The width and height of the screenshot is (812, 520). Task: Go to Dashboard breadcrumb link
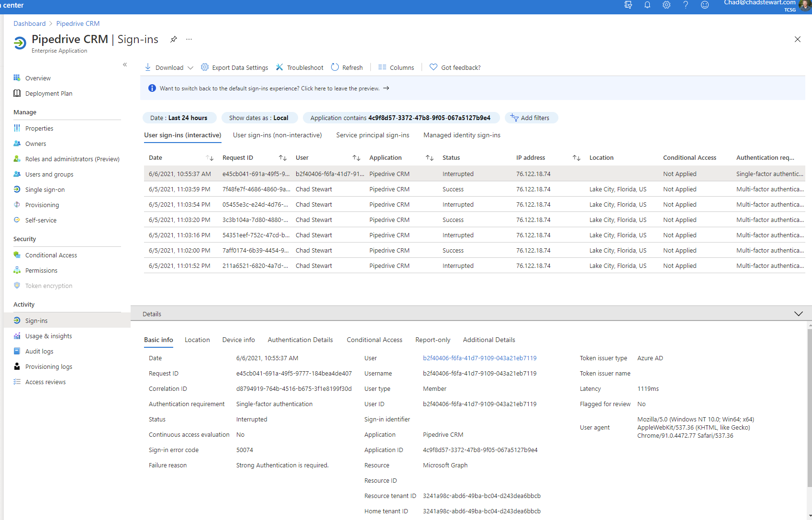pyautogui.click(x=30, y=23)
